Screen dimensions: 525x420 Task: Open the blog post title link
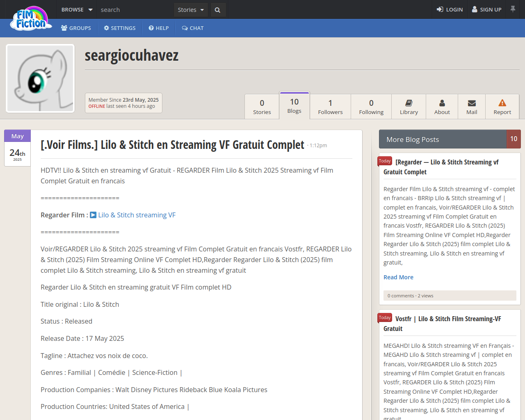tap(172, 145)
